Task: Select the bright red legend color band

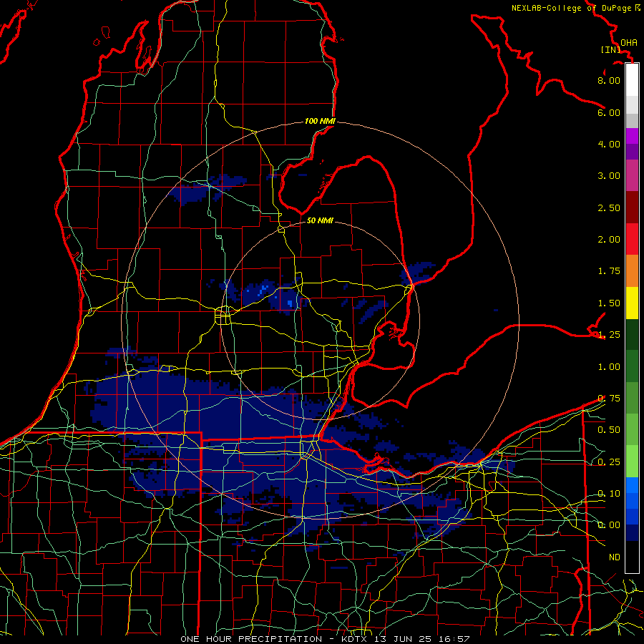Action: tap(632, 239)
